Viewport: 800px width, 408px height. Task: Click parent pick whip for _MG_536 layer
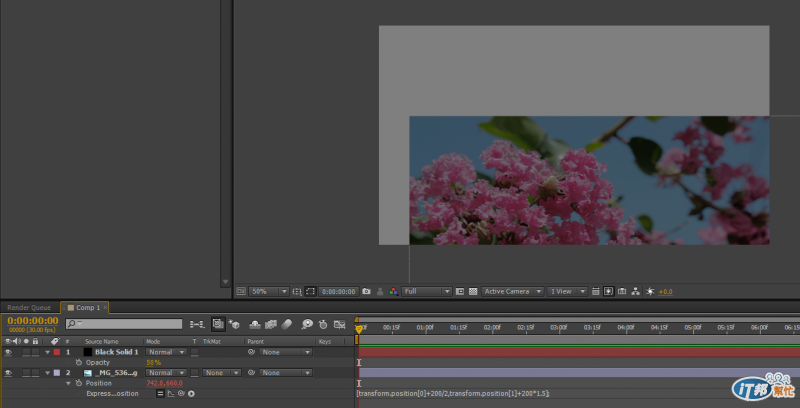tap(251, 373)
